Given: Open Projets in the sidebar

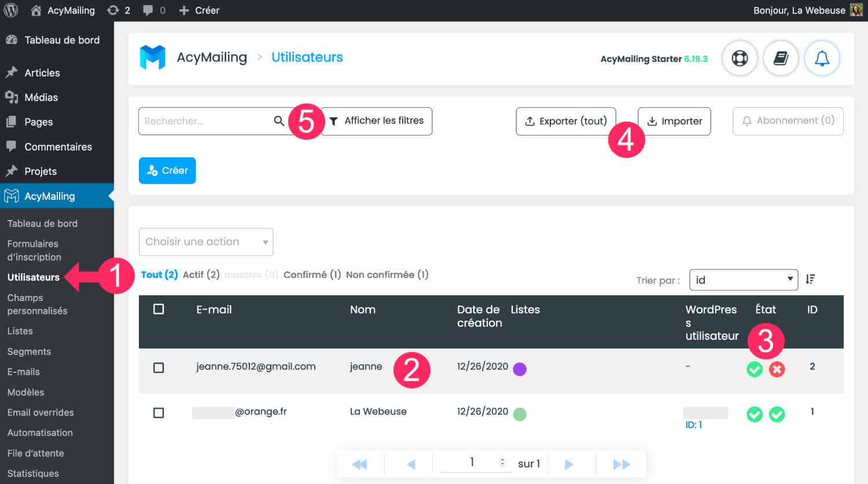Looking at the screenshot, I should click(x=57, y=171).
